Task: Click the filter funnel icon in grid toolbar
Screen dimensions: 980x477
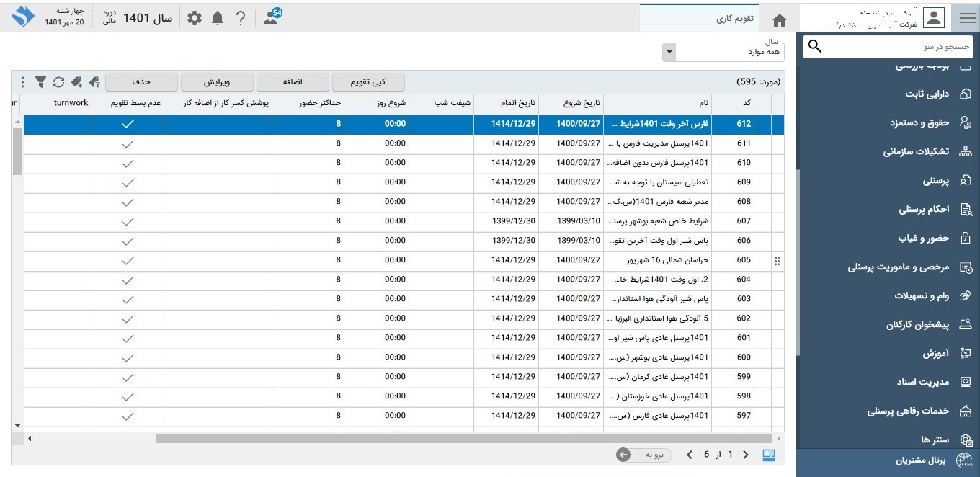Action: (x=41, y=81)
